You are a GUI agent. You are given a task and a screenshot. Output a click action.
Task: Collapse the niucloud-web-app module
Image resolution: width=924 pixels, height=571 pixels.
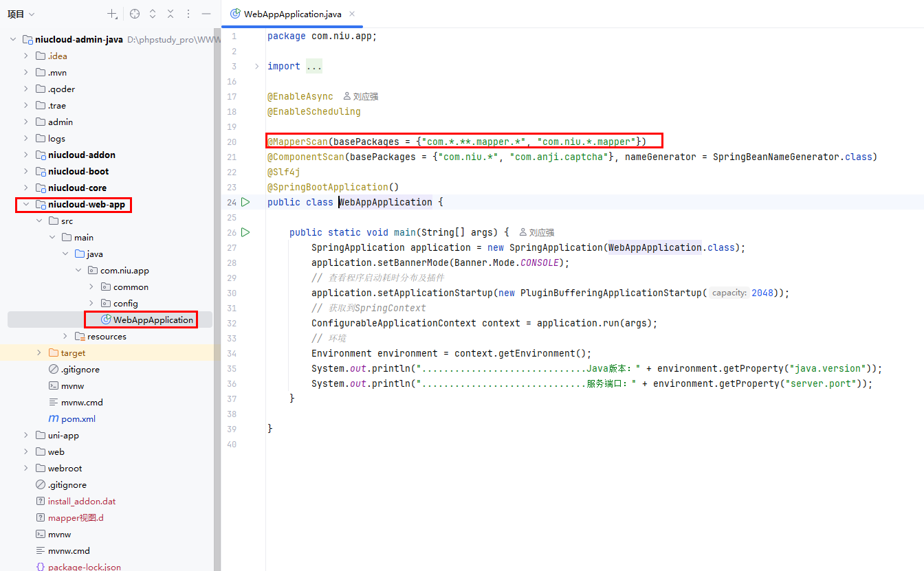pyautogui.click(x=26, y=205)
